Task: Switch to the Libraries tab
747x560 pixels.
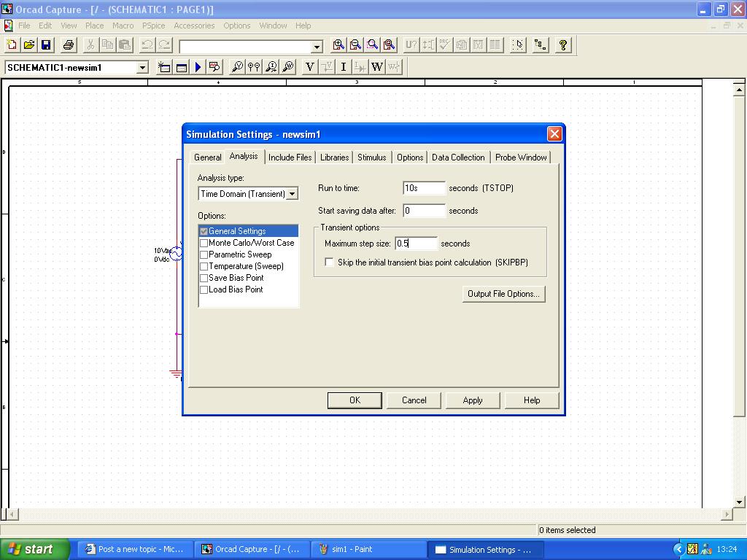Action: coord(334,157)
